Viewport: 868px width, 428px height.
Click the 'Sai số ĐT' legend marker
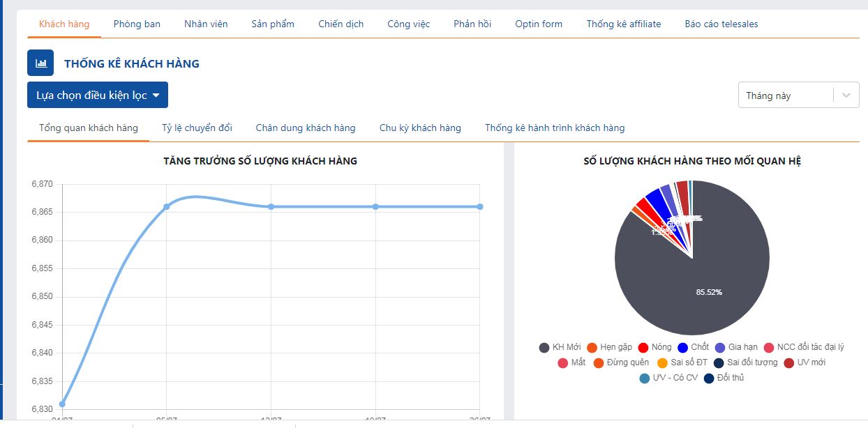[662, 362]
